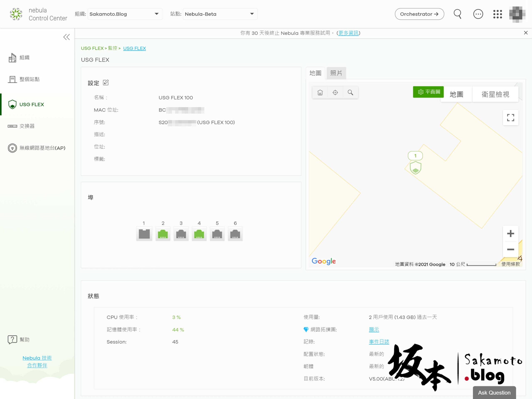Click the 平面圖 floor plan button
The height and width of the screenshot is (399, 532).
tap(428, 92)
